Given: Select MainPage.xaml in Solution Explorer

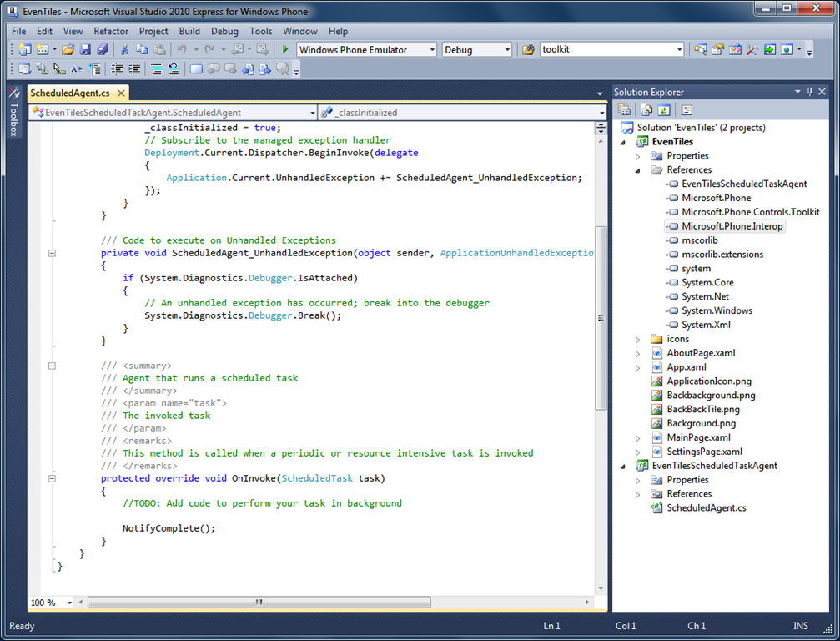Looking at the screenshot, I should (x=698, y=437).
